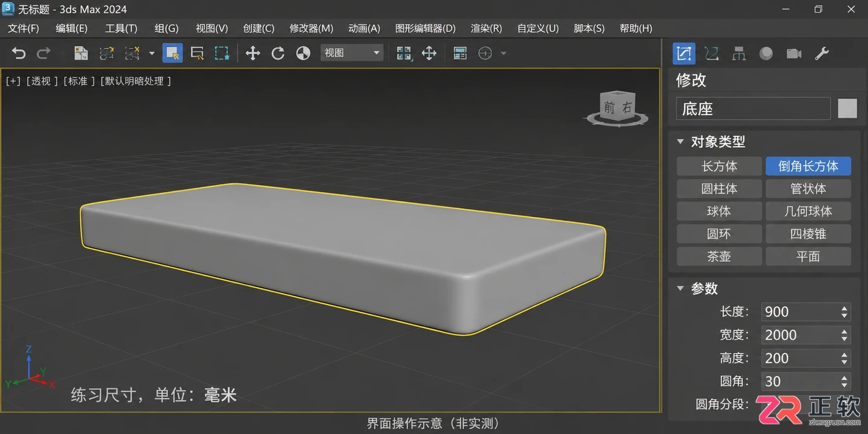Select the 圆柱体 object type button
This screenshot has width=868, height=434.
[x=720, y=189]
